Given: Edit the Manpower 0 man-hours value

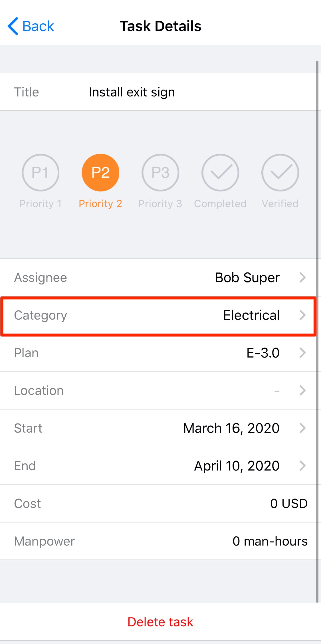Looking at the screenshot, I should tap(270, 541).
